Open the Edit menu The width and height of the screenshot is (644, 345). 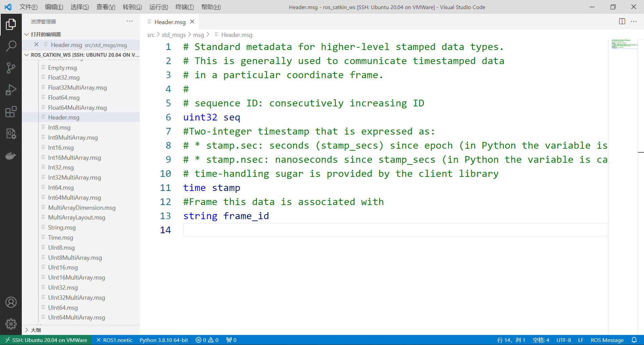click(x=54, y=7)
